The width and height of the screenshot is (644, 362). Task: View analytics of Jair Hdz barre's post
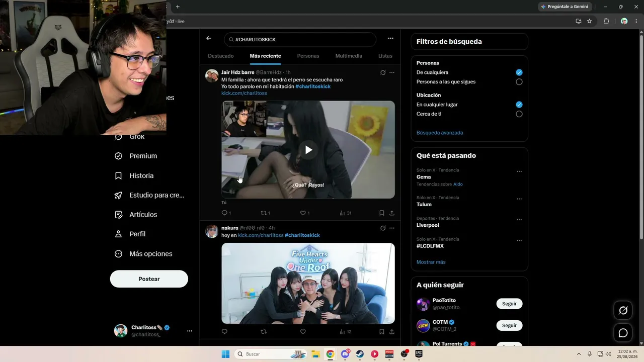[x=345, y=213]
